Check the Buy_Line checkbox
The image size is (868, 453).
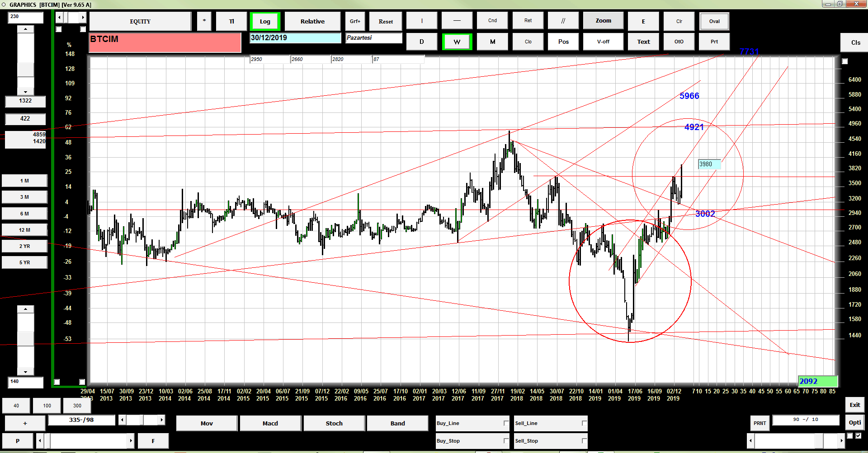[506, 423]
